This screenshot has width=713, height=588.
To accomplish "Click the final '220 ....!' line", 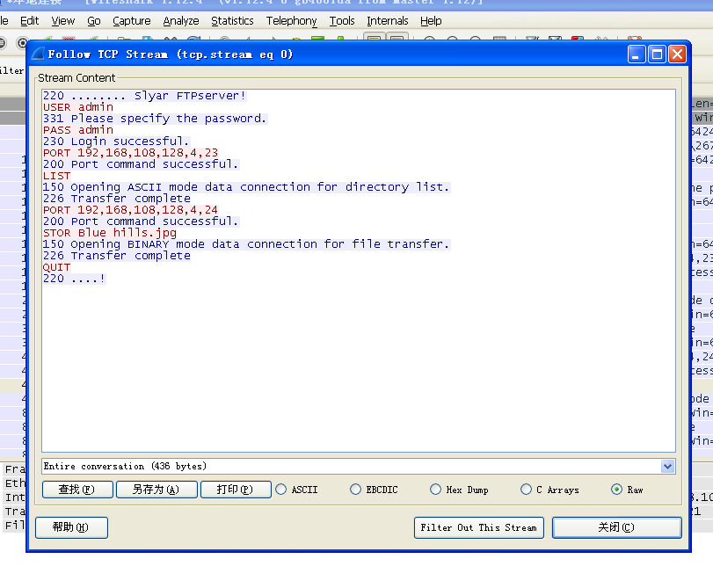I will click(74, 279).
